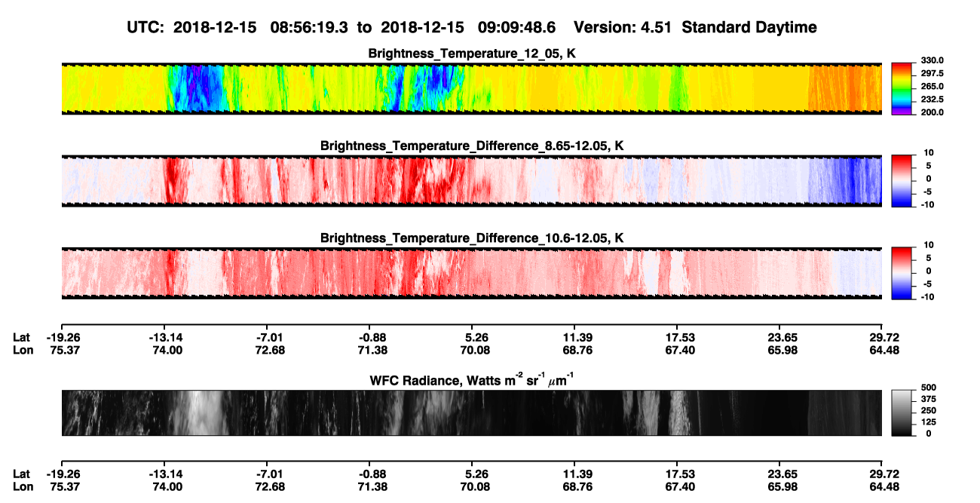
Task: Click the 265.0 colorbar tick label
Action: [x=932, y=87]
